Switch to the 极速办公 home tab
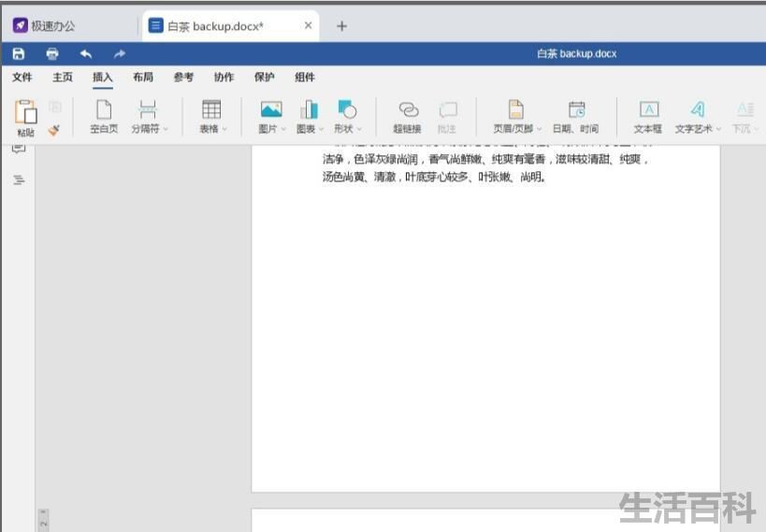The width and height of the screenshot is (766, 532). point(69,26)
